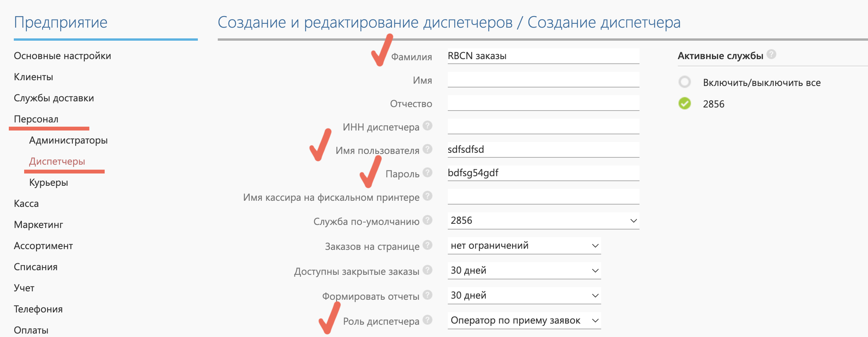Click help icon next to Заказов на странице
The width and height of the screenshot is (868, 337).
427,245
